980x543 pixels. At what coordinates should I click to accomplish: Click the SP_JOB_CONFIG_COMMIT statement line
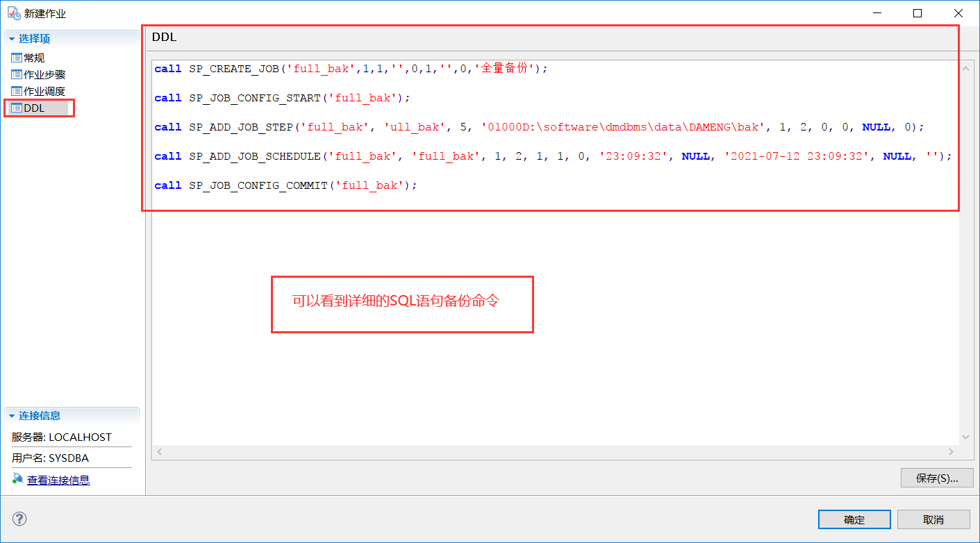285,185
